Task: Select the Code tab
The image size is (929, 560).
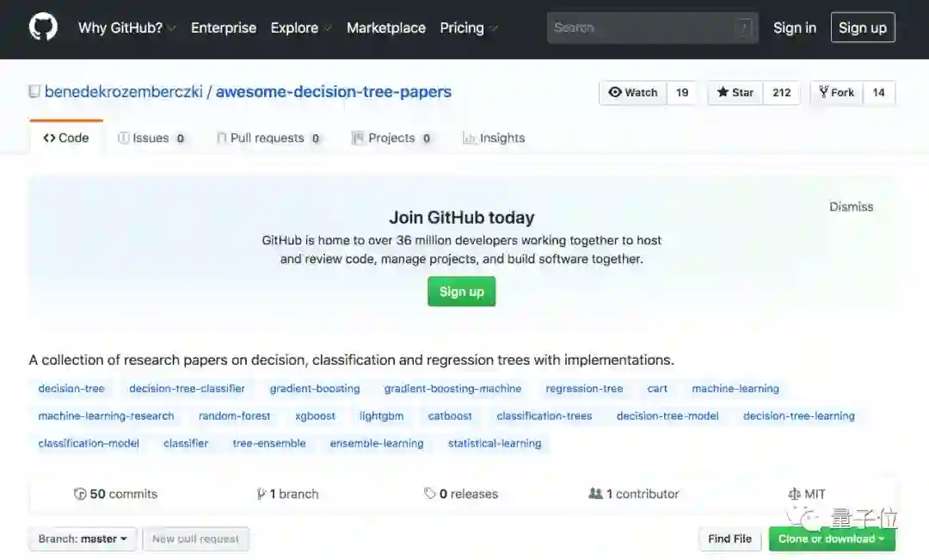Action: coord(65,138)
